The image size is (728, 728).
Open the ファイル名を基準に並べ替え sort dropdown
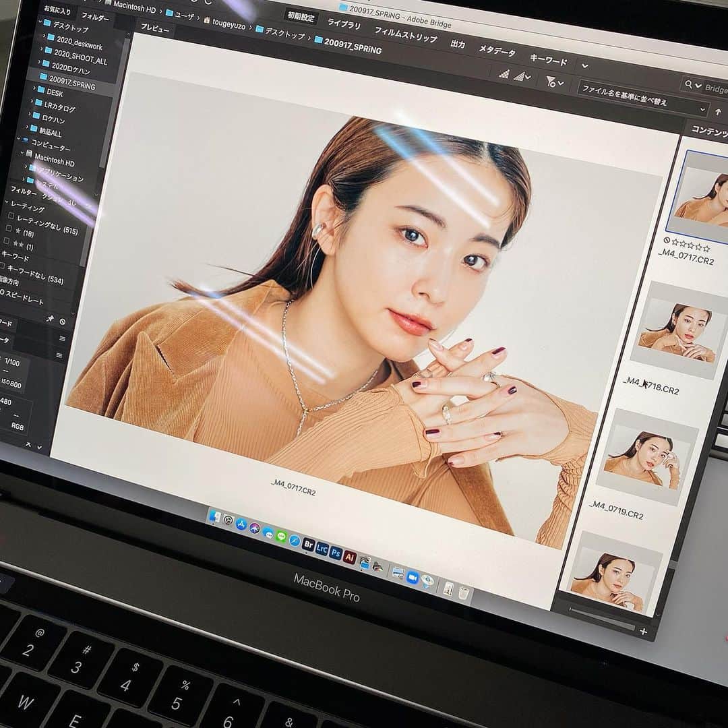[x=643, y=98]
